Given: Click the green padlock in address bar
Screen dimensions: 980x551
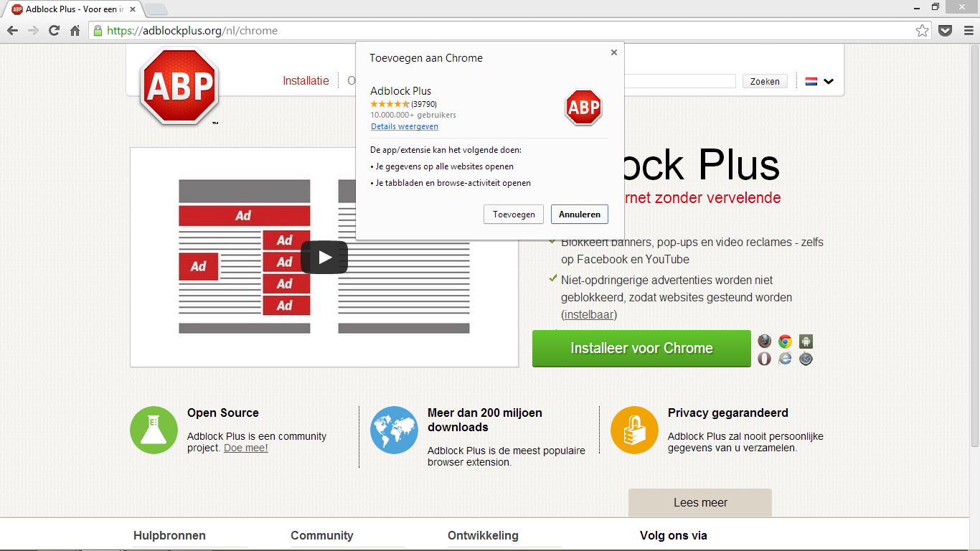Looking at the screenshot, I should pos(98,31).
